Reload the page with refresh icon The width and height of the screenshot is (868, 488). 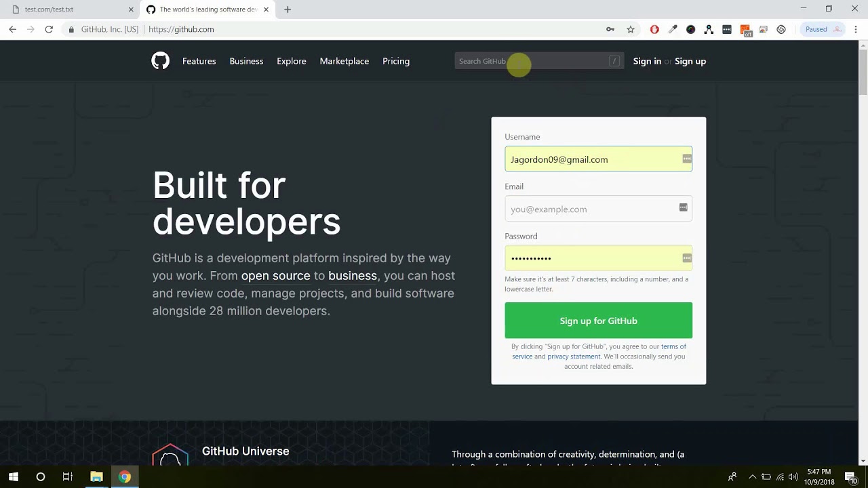(x=49, y=29)
